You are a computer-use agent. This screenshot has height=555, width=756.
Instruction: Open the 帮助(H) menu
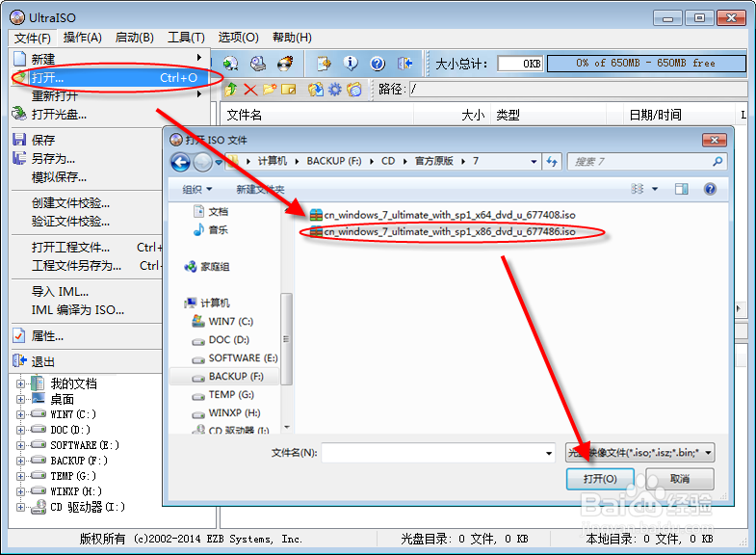pyautogui.click(x=292, y=38)
